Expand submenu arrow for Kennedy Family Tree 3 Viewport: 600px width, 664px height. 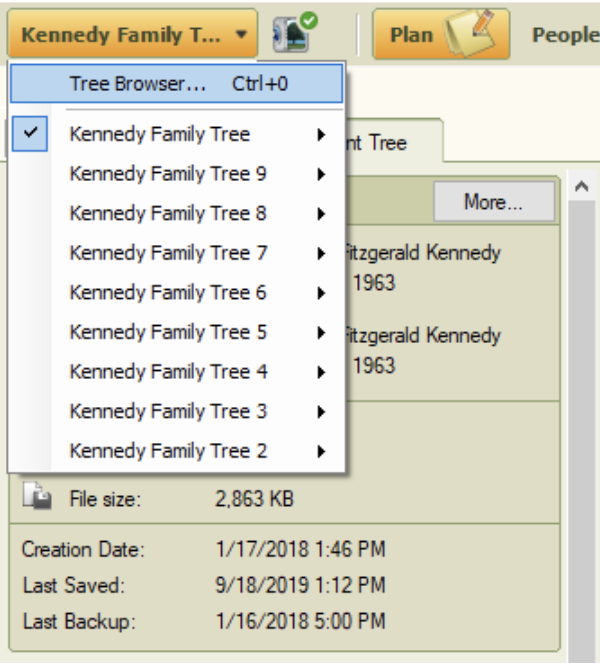(321, 412)
